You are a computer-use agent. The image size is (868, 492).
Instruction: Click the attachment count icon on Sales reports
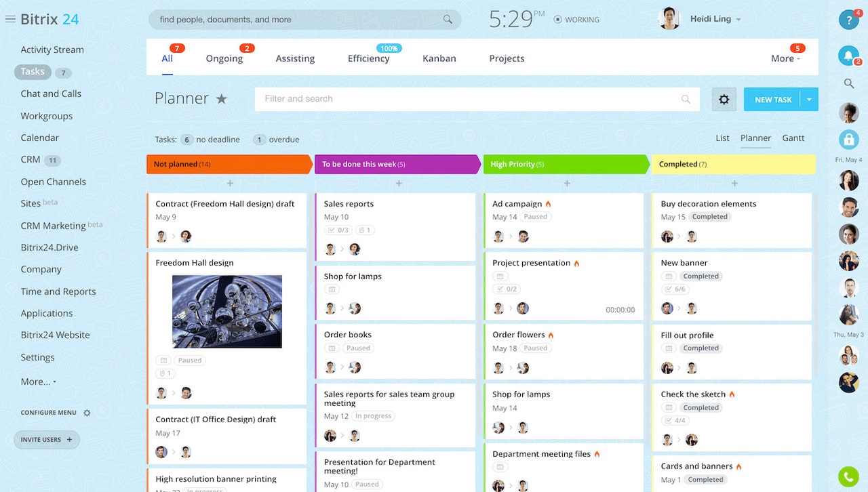coord(366,230)
